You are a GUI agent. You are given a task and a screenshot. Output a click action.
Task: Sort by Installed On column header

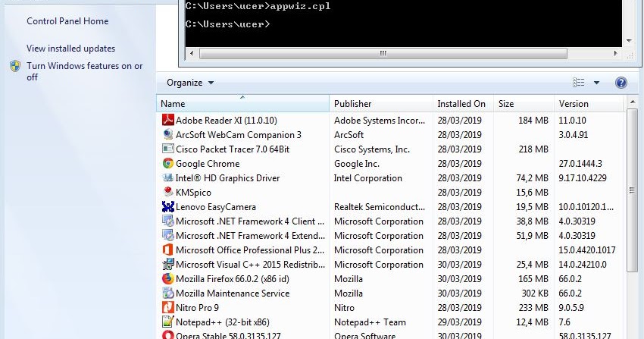pos(463,104)
